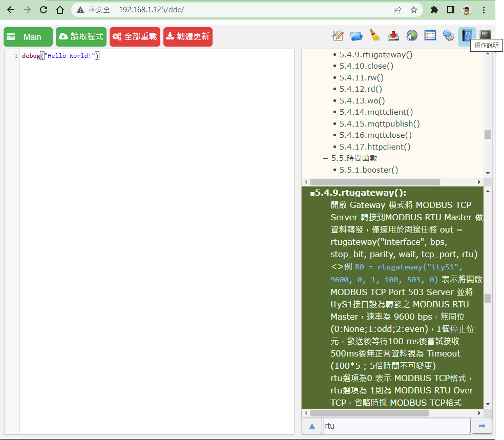Click 韌體更新 firmware update button
The image size is (504, 440).
pyautogui.click(x=188, y=37)
